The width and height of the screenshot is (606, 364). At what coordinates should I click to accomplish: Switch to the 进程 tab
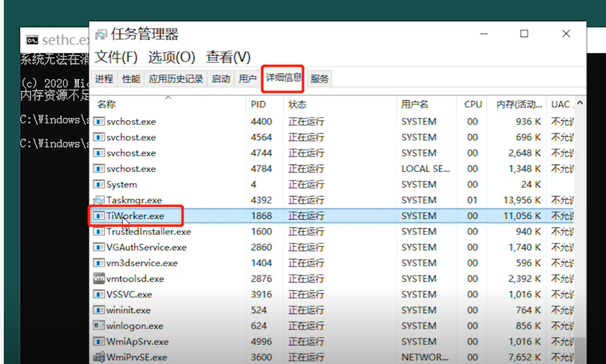pyautogui.click(x=105, y=79)
